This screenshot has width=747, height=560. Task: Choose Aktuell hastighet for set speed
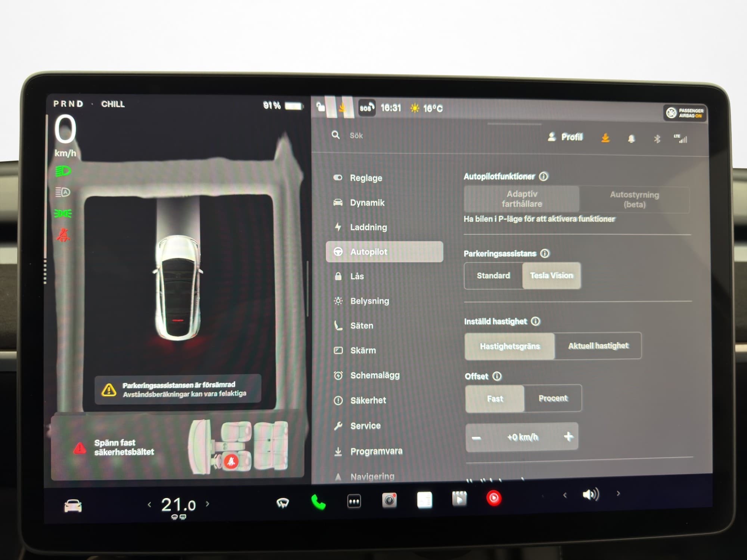click(x=598, y=346)
